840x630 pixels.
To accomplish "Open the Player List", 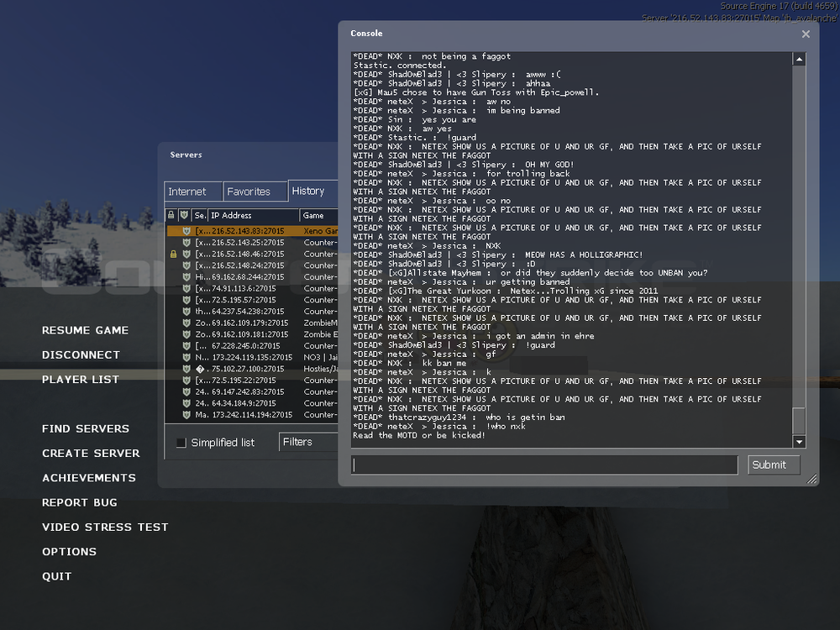I will pyautogui.click(x=81, y=380).
